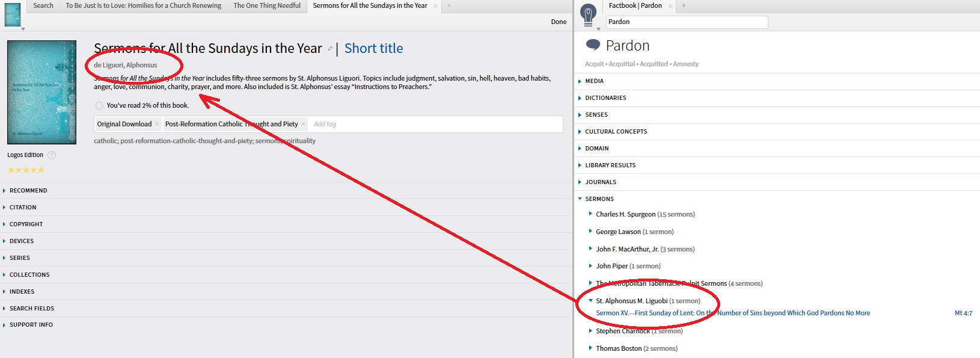Select the Sermons for All the Sundays tab
The width and height of the screenshot is (980, 358).
tap(370, 5)
